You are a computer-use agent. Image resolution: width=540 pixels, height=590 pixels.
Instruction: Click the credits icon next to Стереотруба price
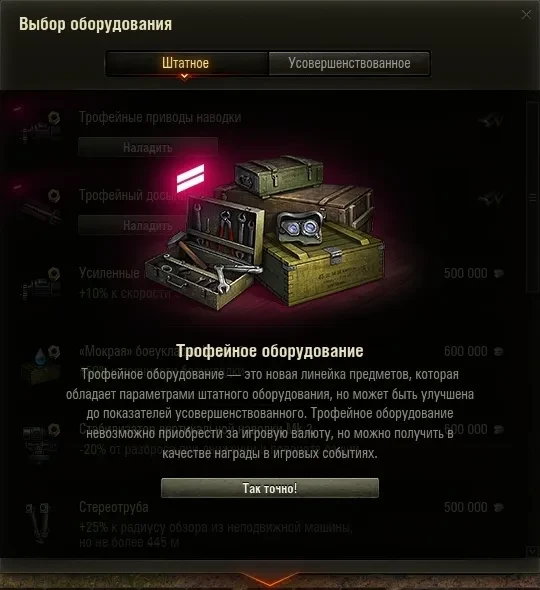coord(499,507)
